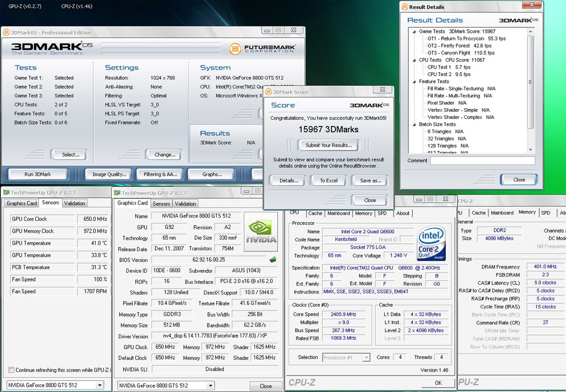Click Close in the 3DMark Score dialog
This screenshot has height=392, width=566.
[370, 200]
